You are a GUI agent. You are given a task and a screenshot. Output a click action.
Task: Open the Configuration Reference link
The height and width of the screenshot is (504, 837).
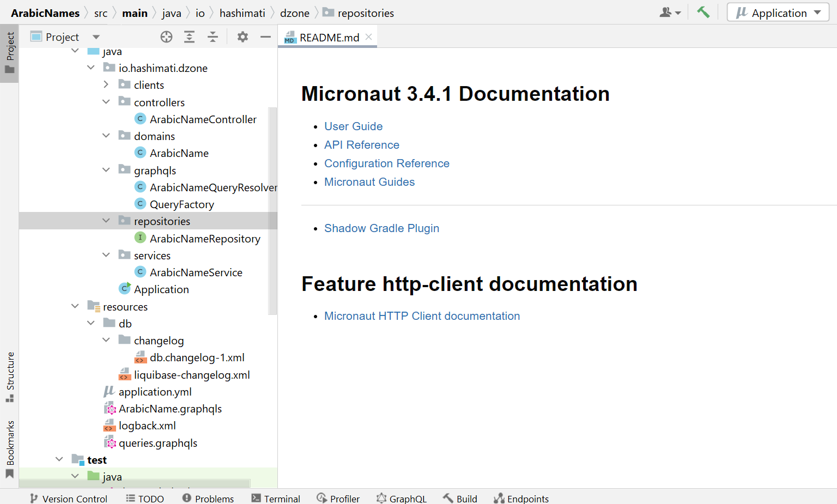tap(387, 163)
